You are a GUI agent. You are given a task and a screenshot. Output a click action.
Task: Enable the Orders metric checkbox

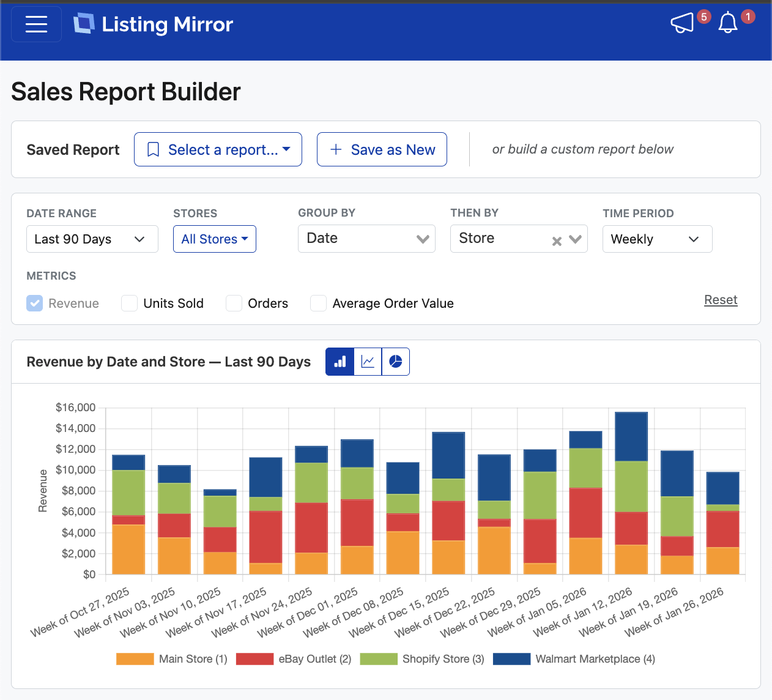pos(234,303)
